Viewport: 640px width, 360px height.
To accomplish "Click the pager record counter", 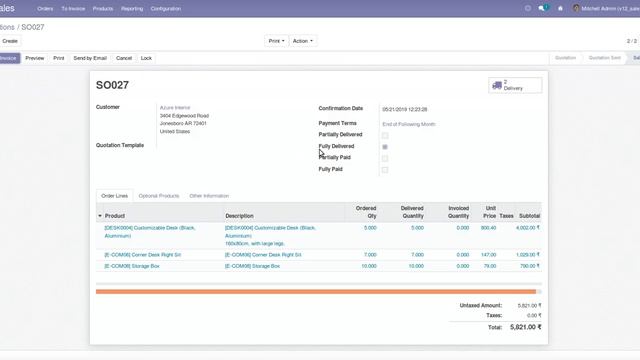I will (631, 41).
